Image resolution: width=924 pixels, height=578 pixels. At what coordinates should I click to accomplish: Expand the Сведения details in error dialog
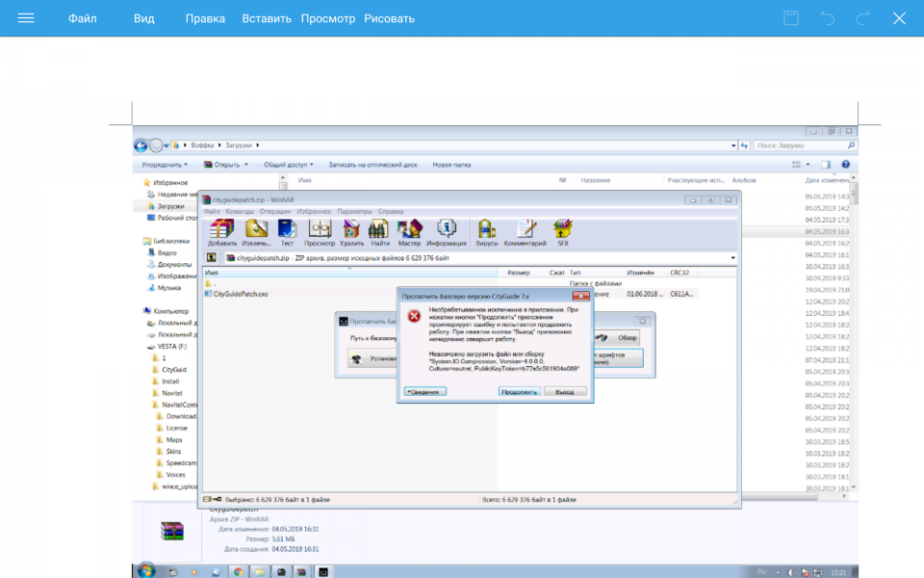point(423,392)
